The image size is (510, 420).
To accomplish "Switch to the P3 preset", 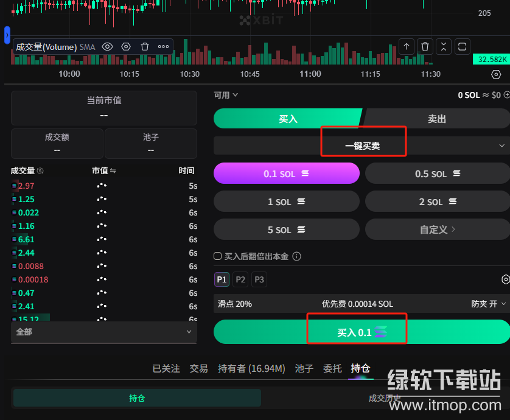I will pyautogui.click(x=259, y=279).
